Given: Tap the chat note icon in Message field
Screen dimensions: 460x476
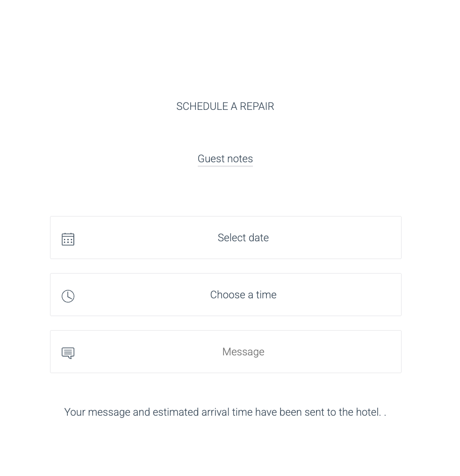Looking at the screenshot, I should coord(68,353).
